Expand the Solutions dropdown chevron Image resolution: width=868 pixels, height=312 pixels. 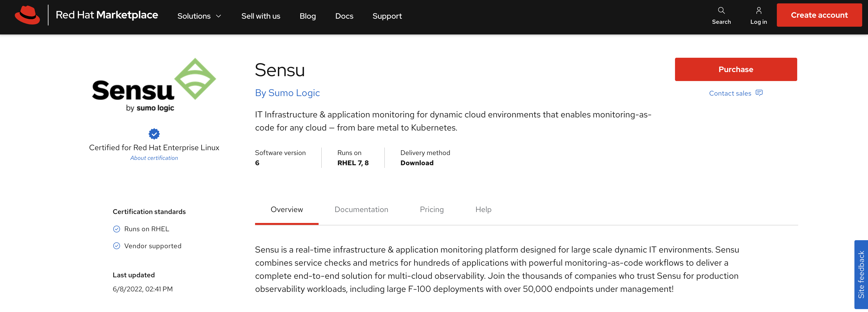point(219,16)
